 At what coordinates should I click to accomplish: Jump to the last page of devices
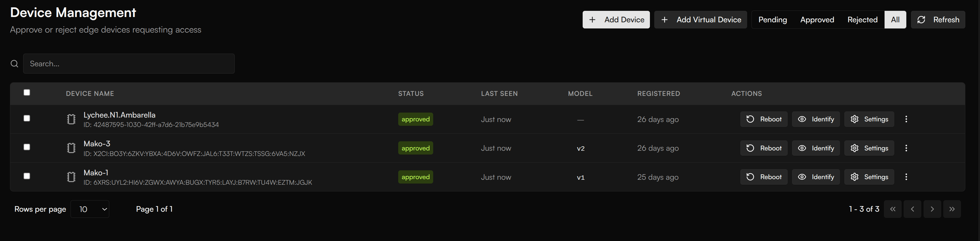coord(952,209)
